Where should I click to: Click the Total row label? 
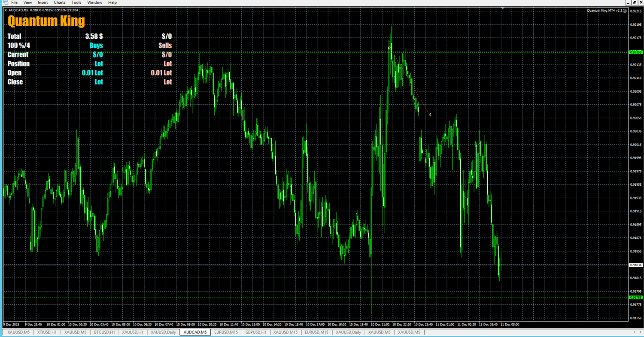coord(14,36)
